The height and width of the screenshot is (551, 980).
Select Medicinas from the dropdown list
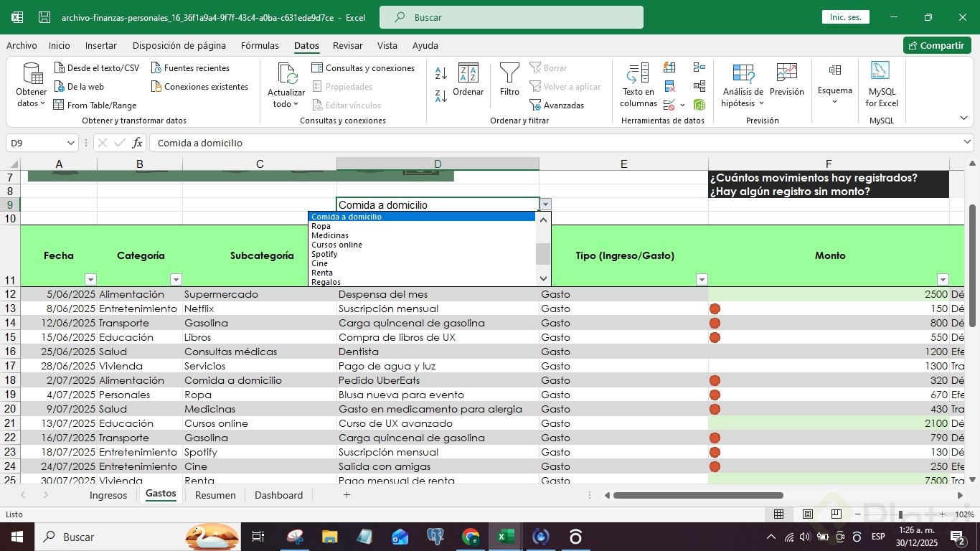click(330, 235)
